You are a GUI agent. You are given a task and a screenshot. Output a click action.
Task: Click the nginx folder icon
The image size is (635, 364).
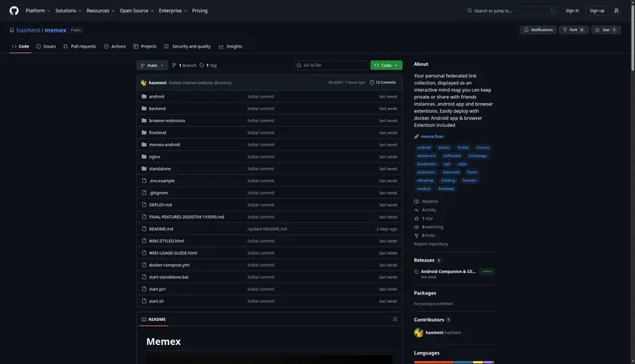(x=144, y=156)
